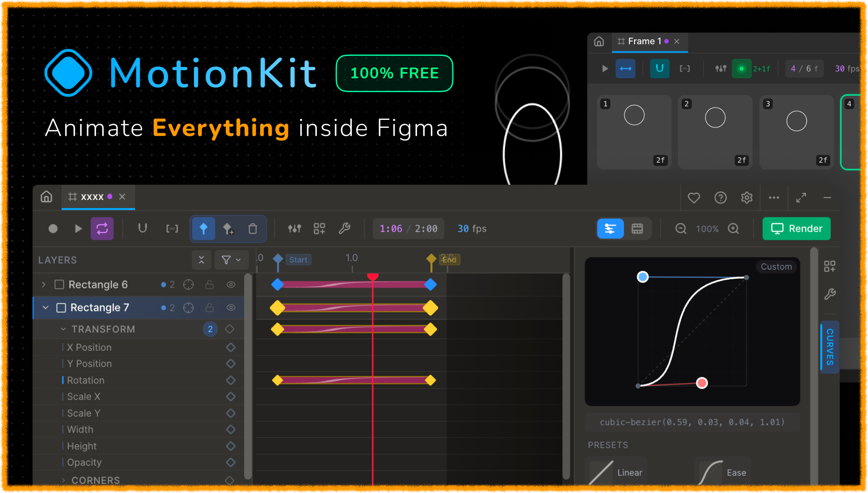Change the 30 fps setting in main panel
This screenshot has width=868, height=493.
pyautogui.click(x=472, y=229)
